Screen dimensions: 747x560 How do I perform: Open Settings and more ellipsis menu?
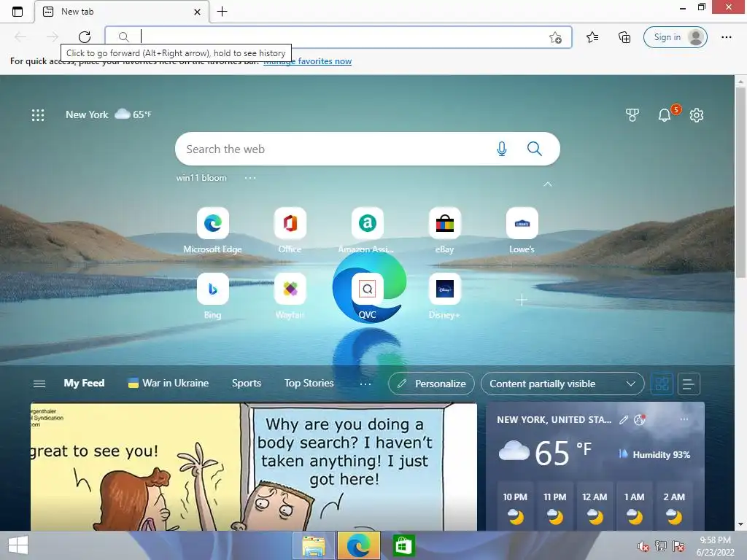[727, 37]
